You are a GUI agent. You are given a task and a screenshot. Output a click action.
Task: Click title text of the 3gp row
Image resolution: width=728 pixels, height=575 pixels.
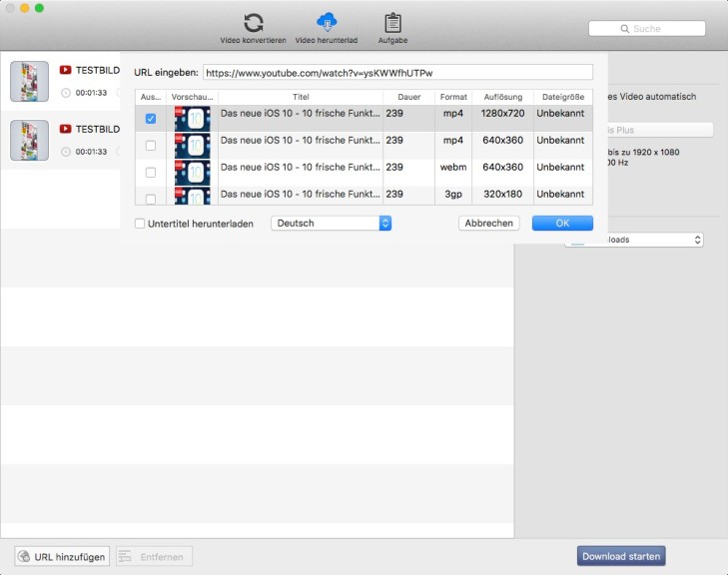301,194
